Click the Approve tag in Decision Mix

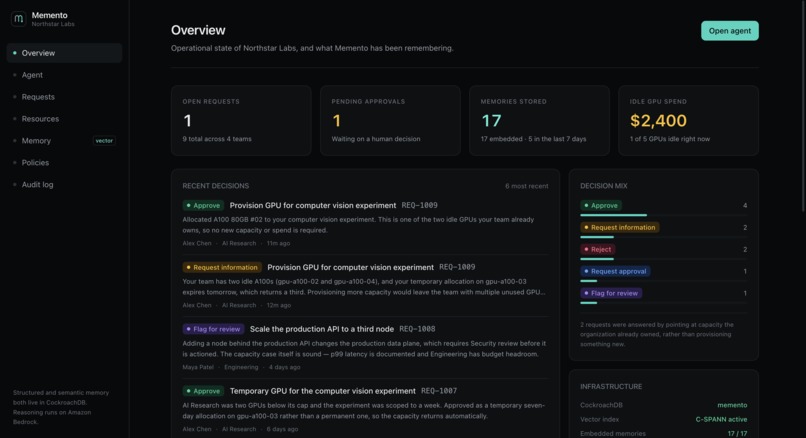tap(601, 206)
